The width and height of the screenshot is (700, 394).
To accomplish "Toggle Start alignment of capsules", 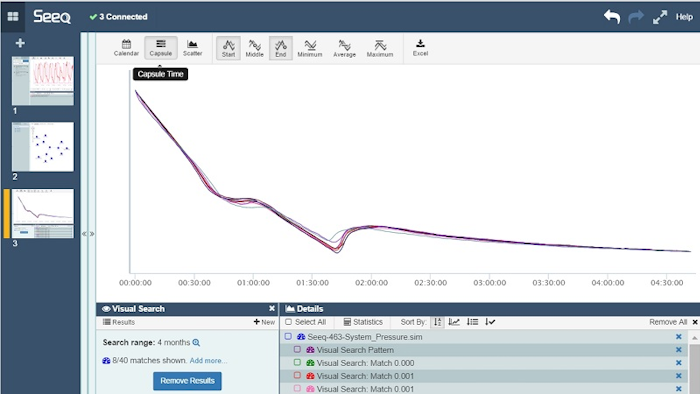I will tap(229, 48).
